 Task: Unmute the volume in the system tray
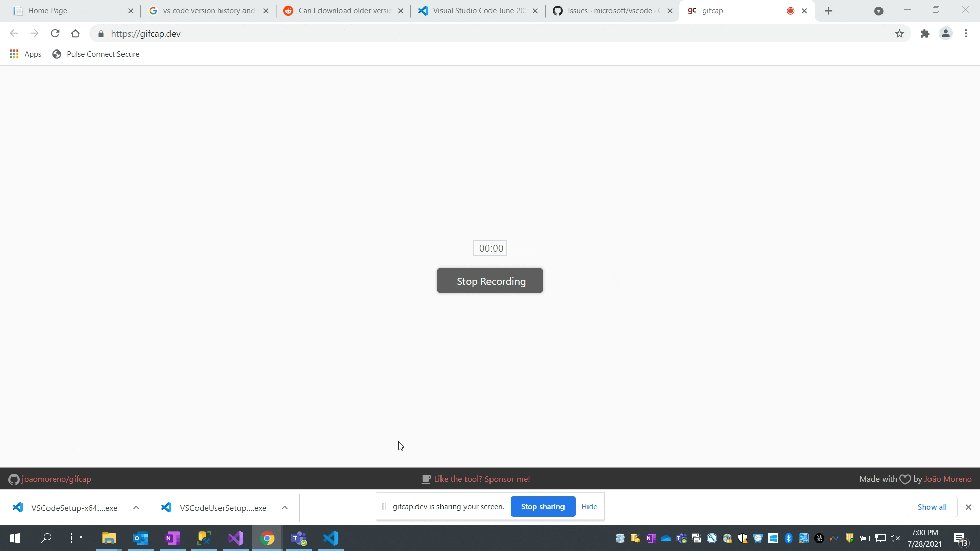click(897, 538)
